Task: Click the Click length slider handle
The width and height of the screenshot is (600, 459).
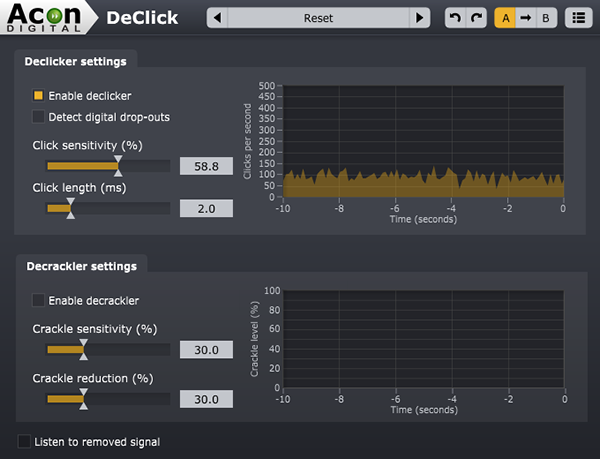Action: [x=69, y=207]
